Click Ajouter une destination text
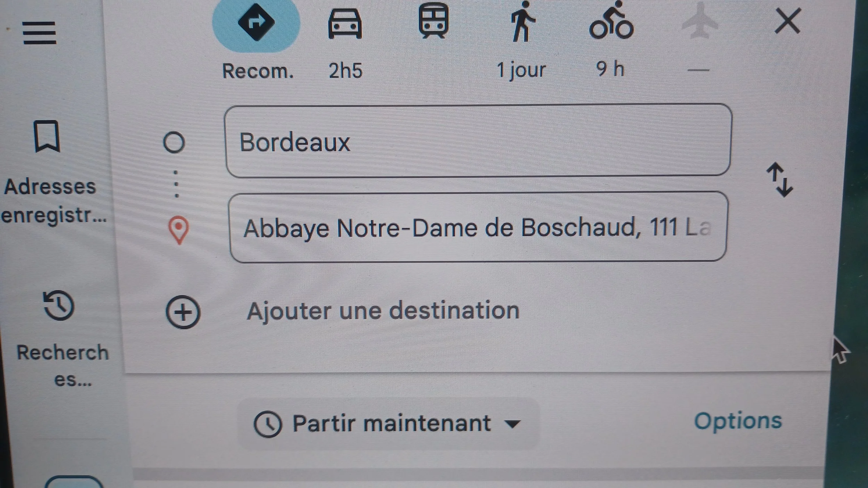The width and height of the screenshot is (868, 488). (383, 310)
